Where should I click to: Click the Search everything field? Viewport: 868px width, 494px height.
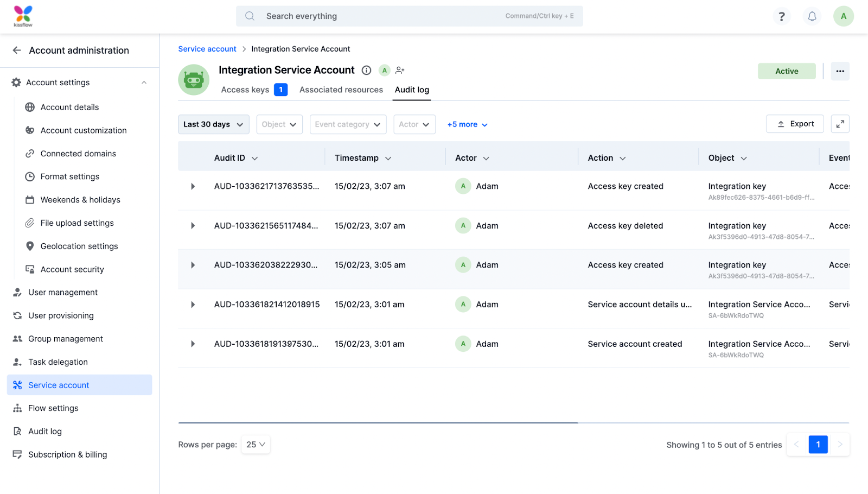pyautogui.click(x=410, y=16)
